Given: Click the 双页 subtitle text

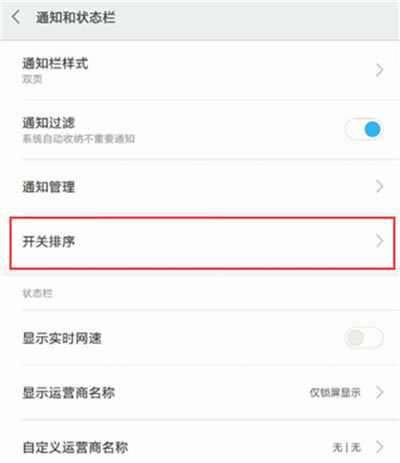Looking at the screenshot, I should [32, 79].
